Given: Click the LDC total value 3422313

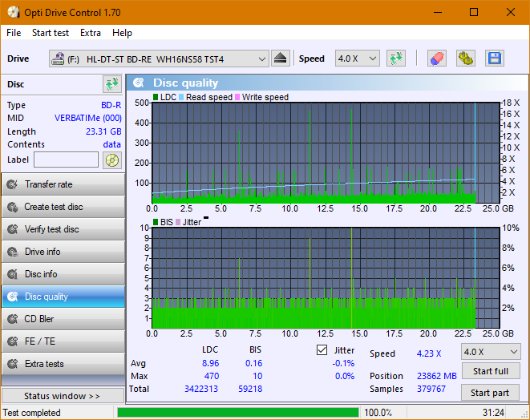Looking at the screenshot, I should click(201, 389).
